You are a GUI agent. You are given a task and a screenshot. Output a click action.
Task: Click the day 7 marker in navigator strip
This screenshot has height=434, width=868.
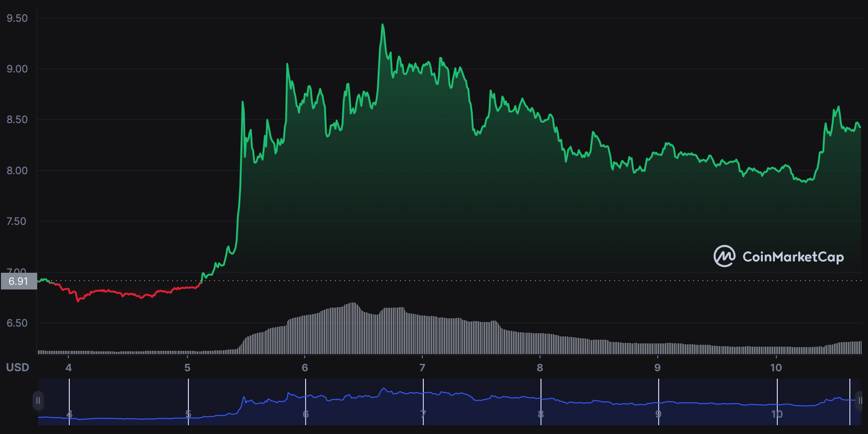[x=423, y=414]
